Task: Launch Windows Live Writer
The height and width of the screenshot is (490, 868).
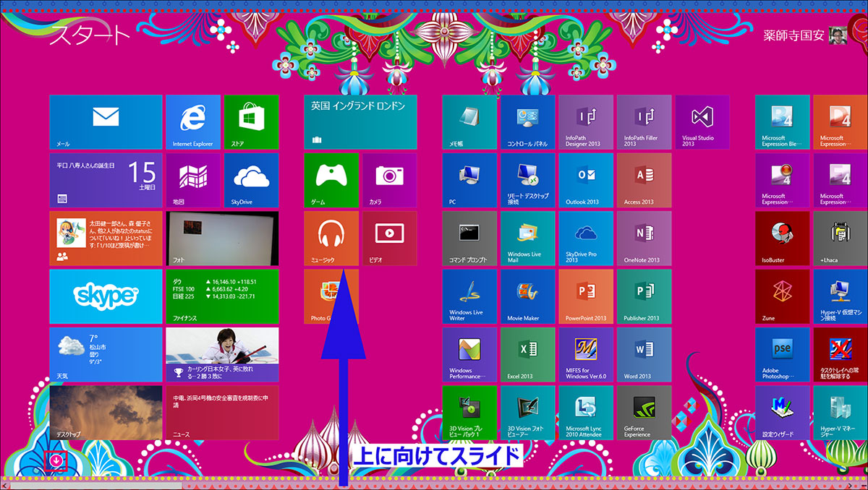Action: pyautogui.click(x=469, y=296)
